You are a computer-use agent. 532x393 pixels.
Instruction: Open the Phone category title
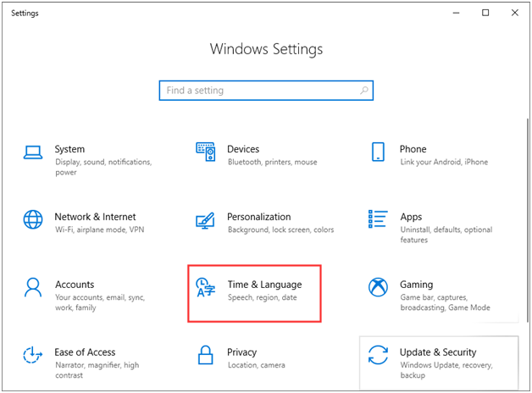coord(413,149)
